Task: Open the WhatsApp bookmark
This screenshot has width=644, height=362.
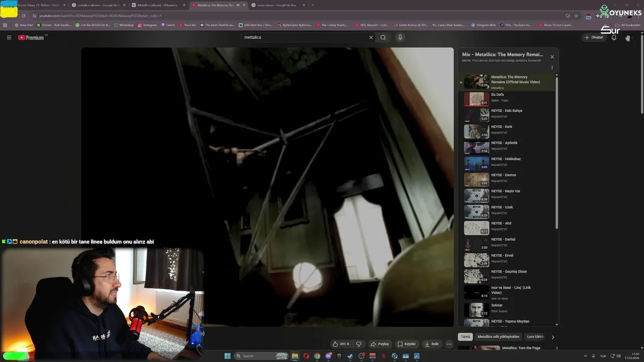Action: point(124,25)
